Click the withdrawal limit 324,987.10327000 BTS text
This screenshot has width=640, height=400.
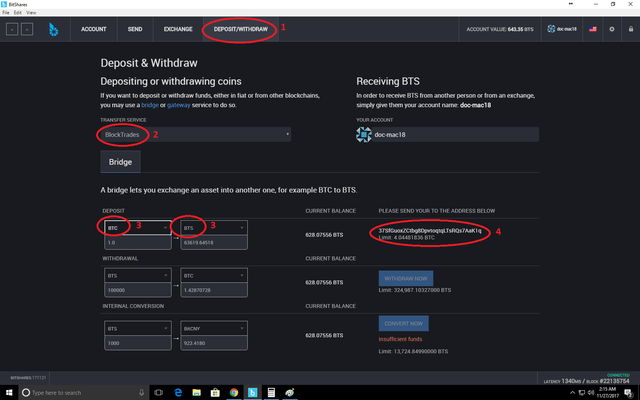click(415, 290)
